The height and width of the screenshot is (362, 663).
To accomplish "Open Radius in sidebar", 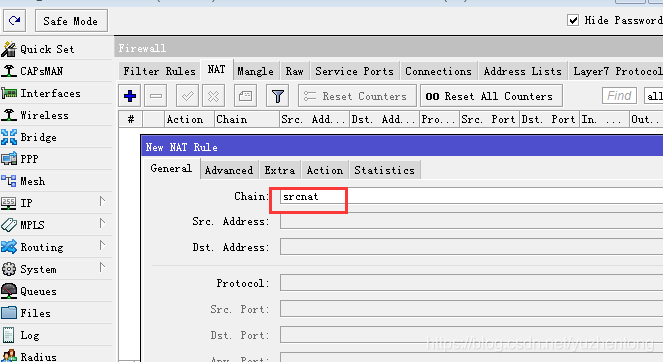I will pyautogui.click(x=29, y=356).
